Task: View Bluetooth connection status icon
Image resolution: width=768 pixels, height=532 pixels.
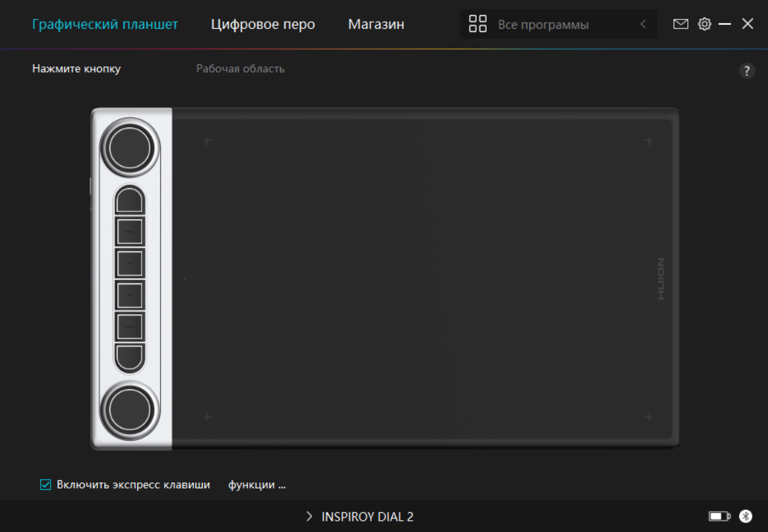Action: tap(746, 516)
